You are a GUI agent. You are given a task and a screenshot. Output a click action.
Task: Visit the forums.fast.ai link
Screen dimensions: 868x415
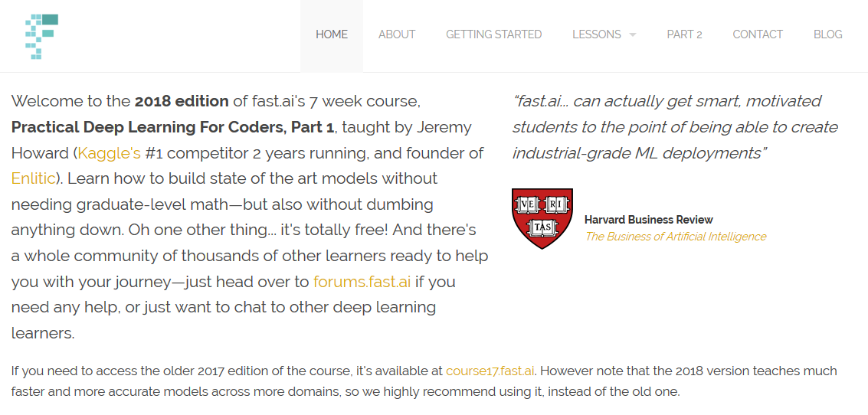click(x=362, y=282)
